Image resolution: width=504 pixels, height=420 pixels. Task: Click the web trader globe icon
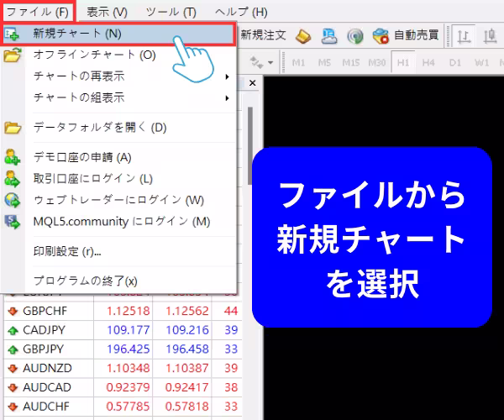tap(13, 200)
